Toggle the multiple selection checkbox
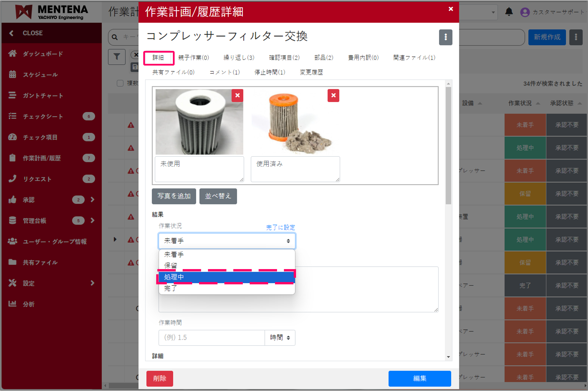The width and height of the screenshot is (588, 391). pyautogui.click(x=120, y=83)
